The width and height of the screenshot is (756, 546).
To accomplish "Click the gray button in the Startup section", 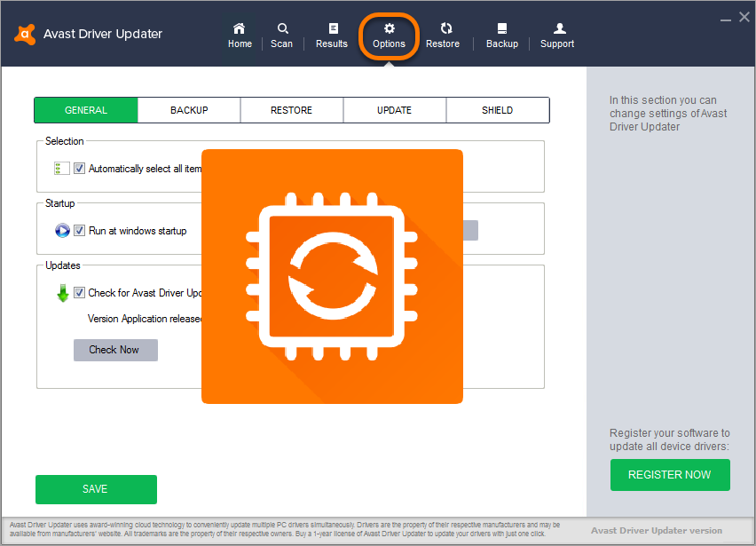I will [470, 230].
